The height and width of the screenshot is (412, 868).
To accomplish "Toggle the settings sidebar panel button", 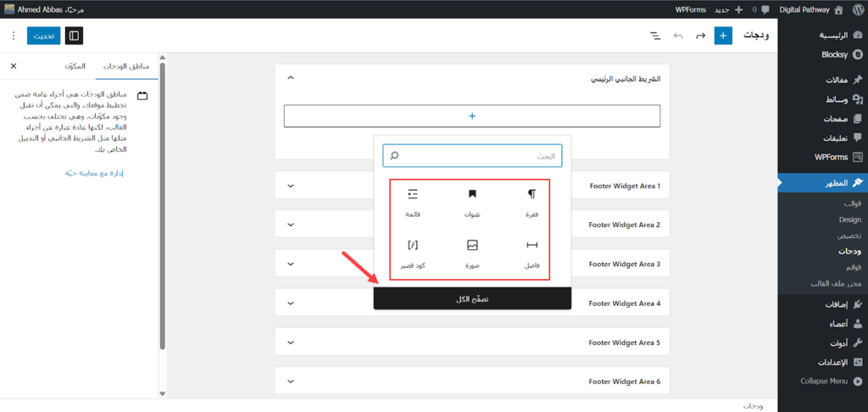I will click(75, 36).
